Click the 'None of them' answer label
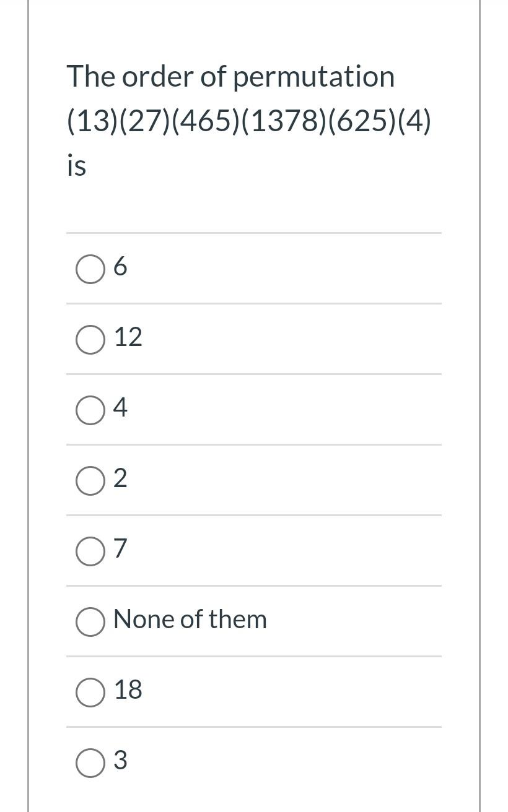 pyautogui.click(x=190, y=619)
